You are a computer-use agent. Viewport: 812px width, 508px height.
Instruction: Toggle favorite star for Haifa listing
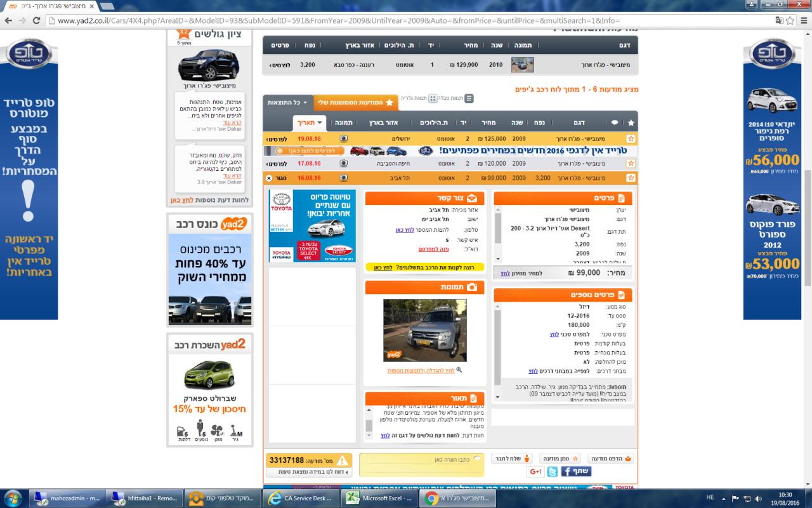pyautogui.click(x=631, y=163)
